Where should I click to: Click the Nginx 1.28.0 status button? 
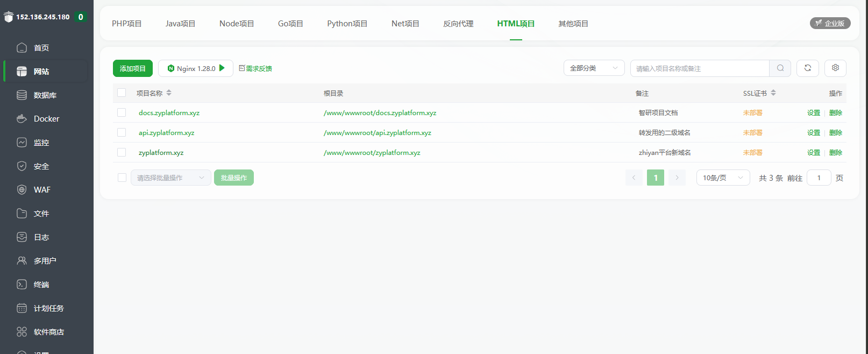[x=195, y=68]
